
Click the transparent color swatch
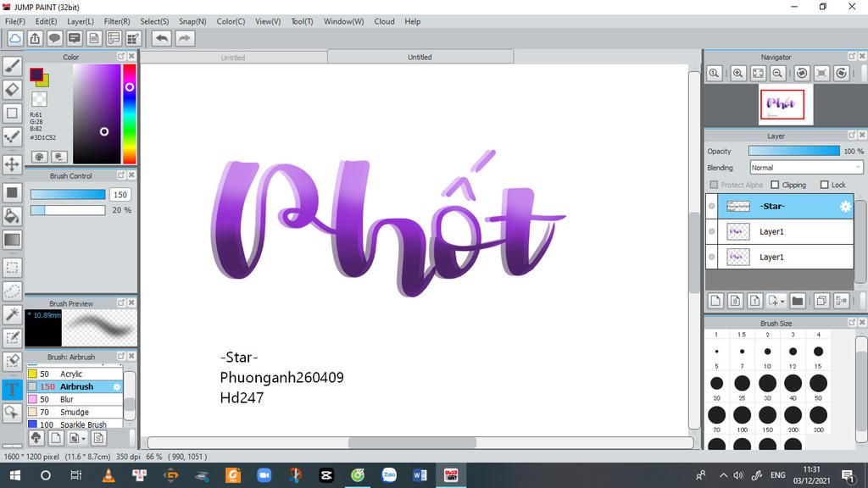(x=39, y=99)
